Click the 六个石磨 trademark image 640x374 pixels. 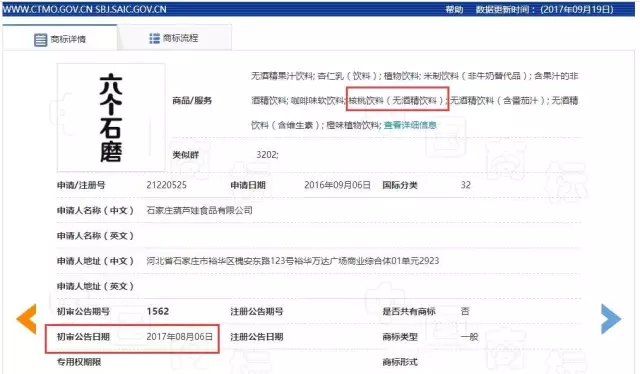(111, 117)
